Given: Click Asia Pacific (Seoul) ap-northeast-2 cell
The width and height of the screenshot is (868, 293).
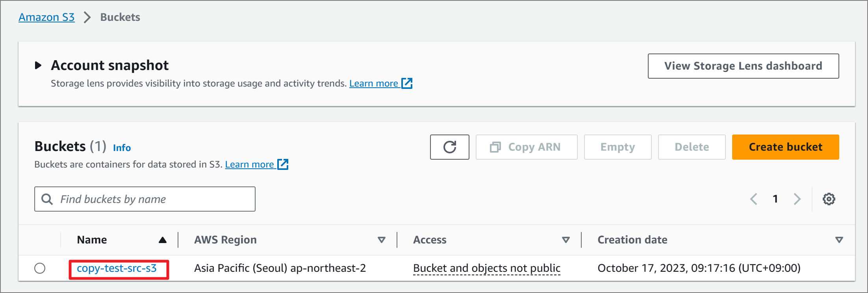Looking at the screenshot, I should click(280, 268).
